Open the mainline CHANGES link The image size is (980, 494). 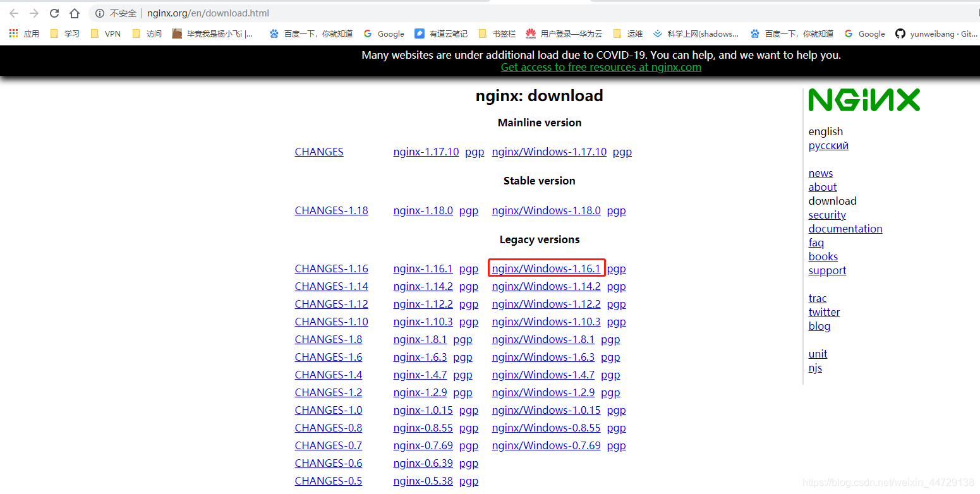pos(319,152)
